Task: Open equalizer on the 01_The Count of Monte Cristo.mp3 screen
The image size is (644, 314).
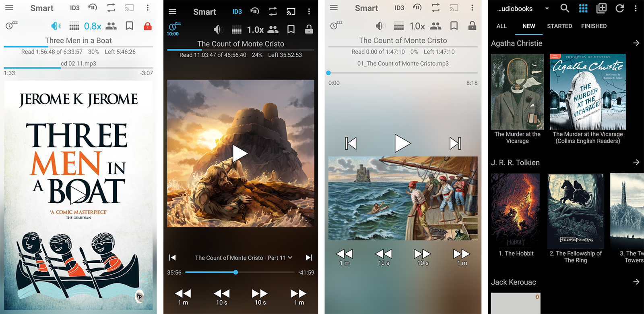Action: pyautogui.click(x=399, y=27)
